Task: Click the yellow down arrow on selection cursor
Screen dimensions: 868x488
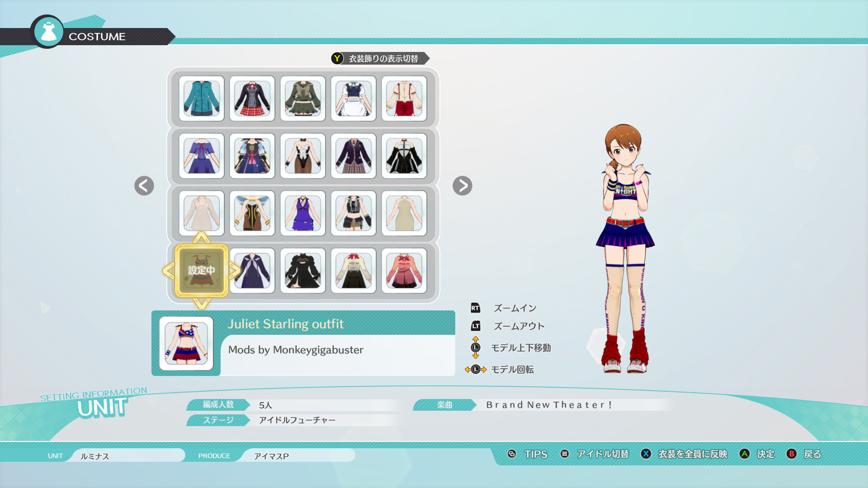Action: (202, 304)
